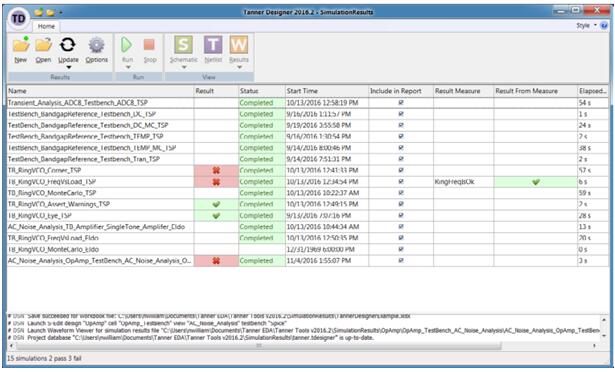
Task: Open the Style dropdown menu
Action: [586, 26]
